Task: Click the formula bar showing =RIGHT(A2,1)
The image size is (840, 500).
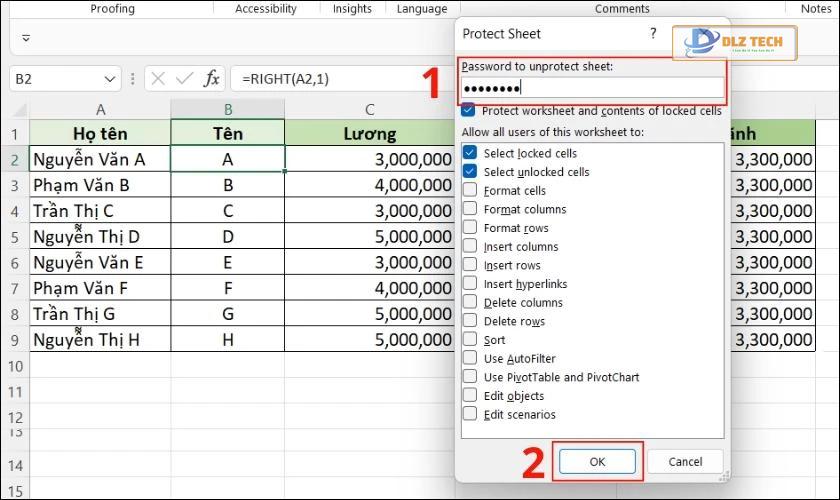Action: (343, 79)
